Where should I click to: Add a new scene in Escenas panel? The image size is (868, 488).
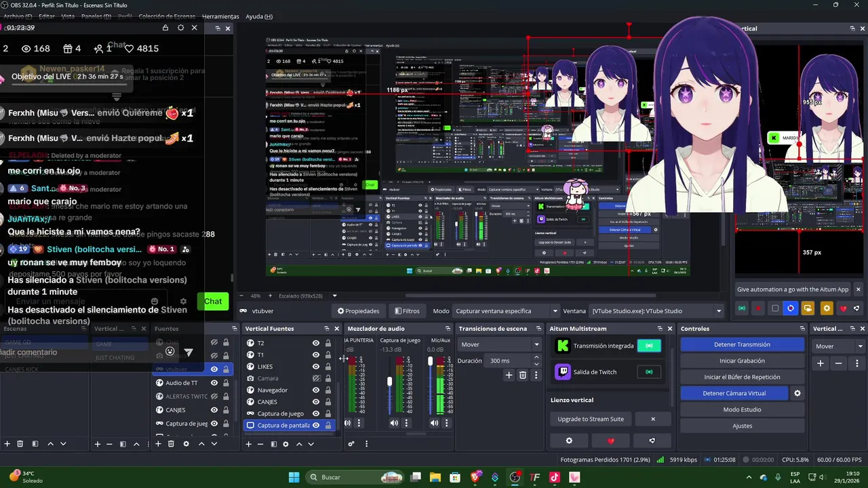click(7, 444)
